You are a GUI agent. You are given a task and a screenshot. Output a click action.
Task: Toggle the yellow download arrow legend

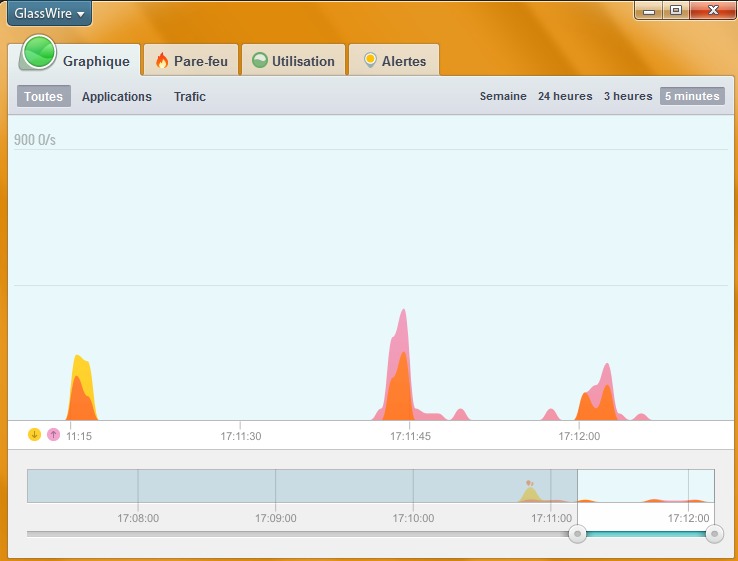click(34, 434)
